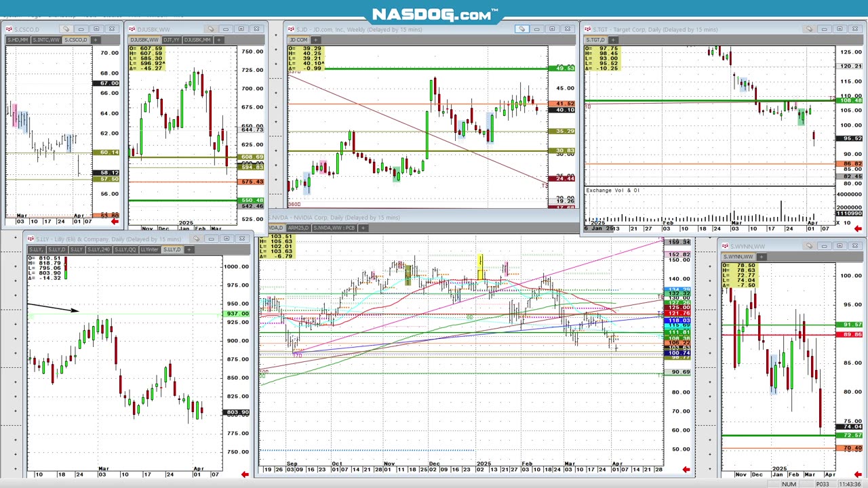Click the link tag icon in DJUSBK,WW window

(x=210, y=29)
